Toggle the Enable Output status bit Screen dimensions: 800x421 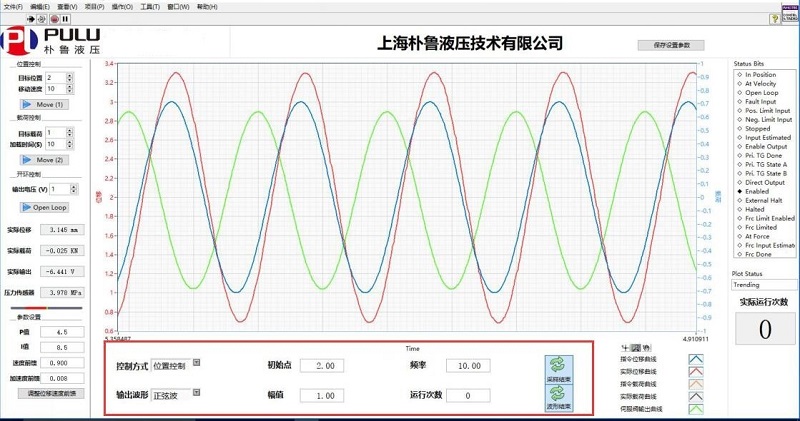coord(740,146)
